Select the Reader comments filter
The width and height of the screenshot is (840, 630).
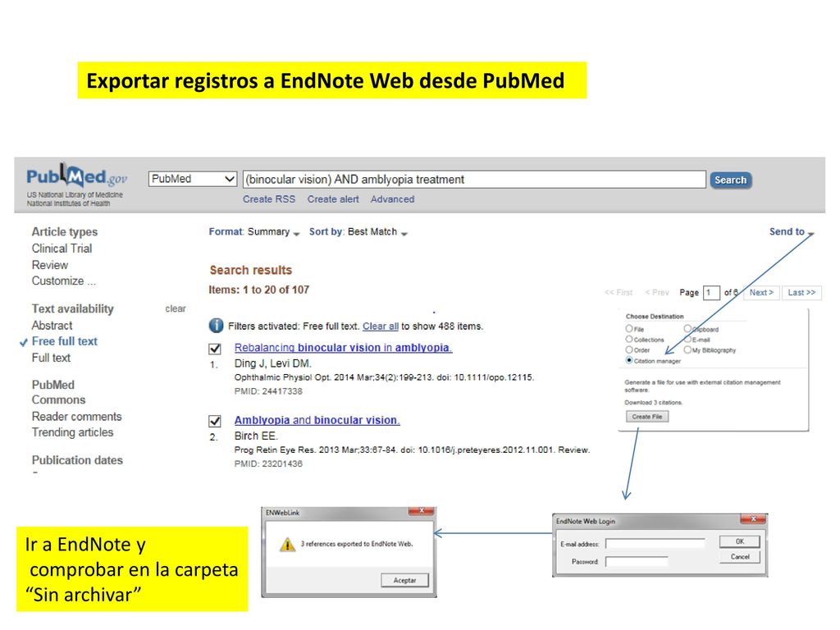76,417
